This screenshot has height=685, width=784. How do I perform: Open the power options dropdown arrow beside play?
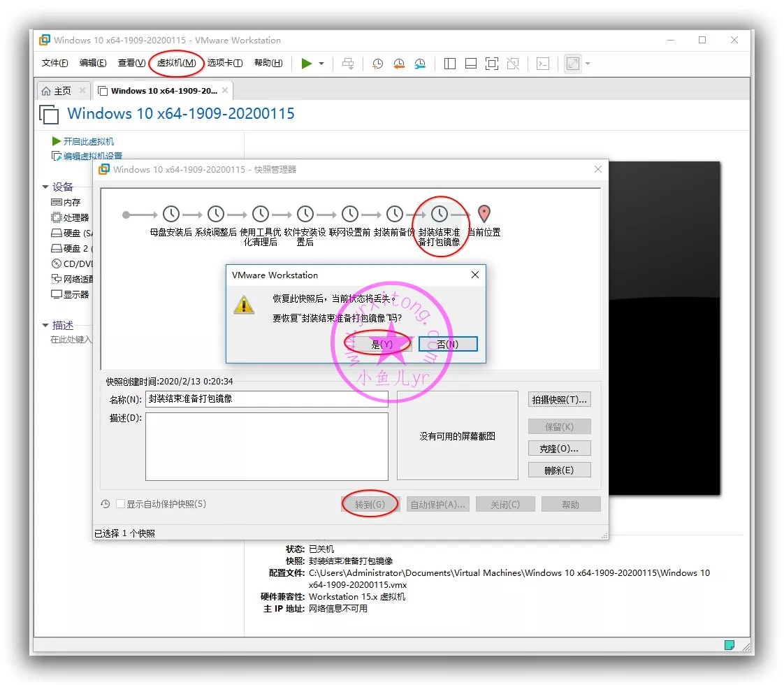[321, 64]
